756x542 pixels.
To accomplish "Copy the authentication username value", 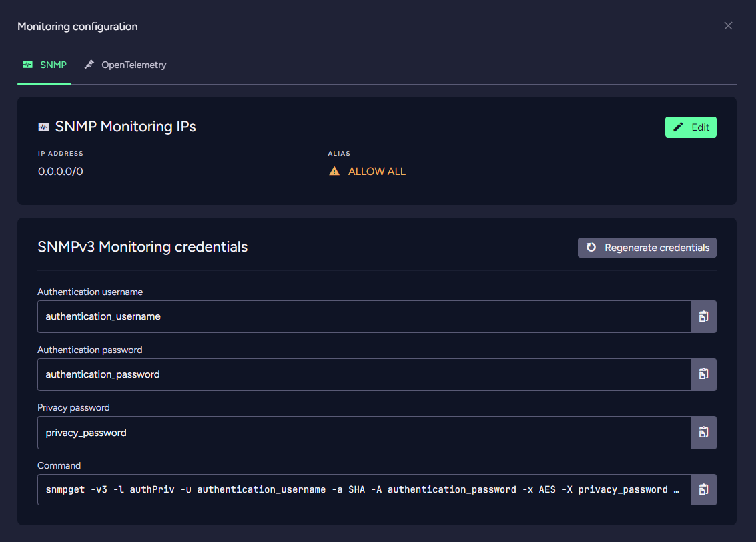I will (x=703, y=317).
